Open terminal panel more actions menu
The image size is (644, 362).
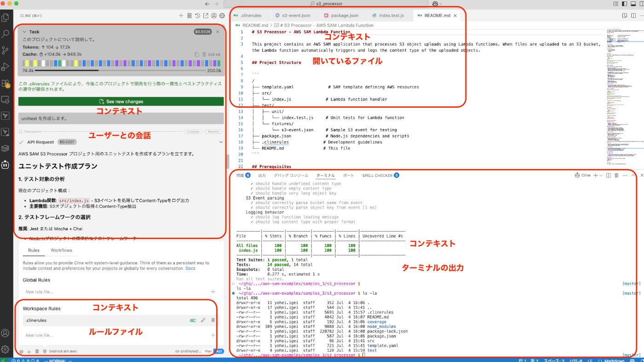624,175
